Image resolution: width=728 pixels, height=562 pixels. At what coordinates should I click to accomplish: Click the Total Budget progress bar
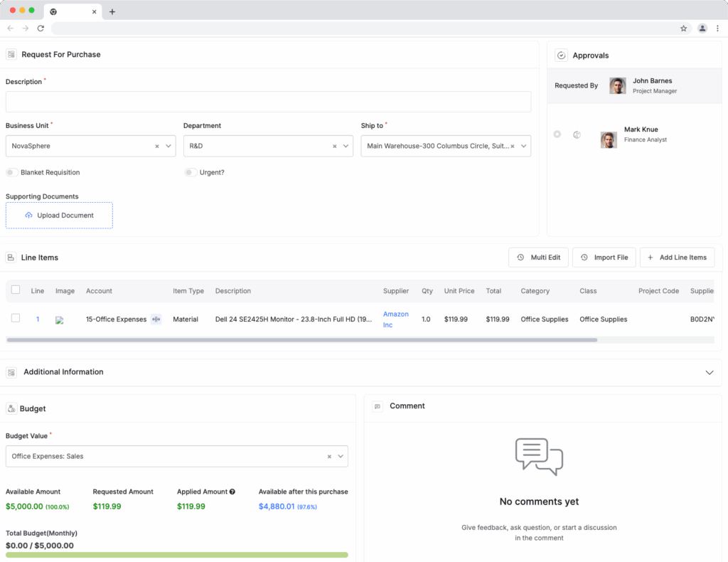tap(177, 555)
